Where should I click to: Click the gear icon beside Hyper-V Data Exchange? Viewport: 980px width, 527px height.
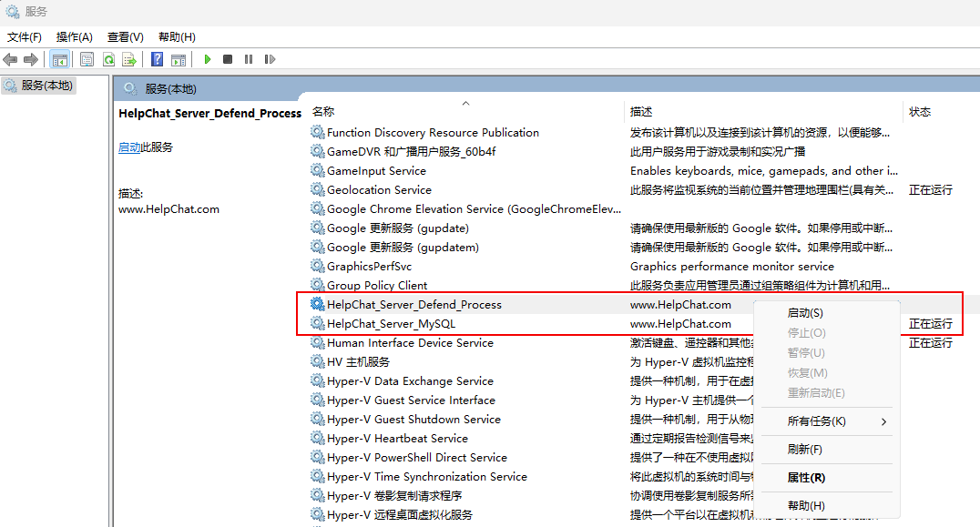318,381
